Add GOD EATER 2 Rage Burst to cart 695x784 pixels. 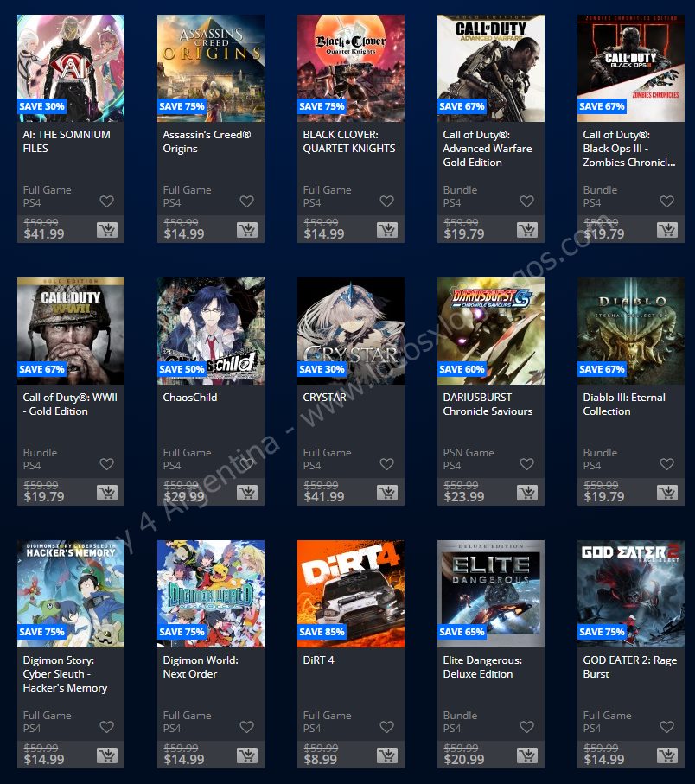pyautogui.click(x=667, y=755)
